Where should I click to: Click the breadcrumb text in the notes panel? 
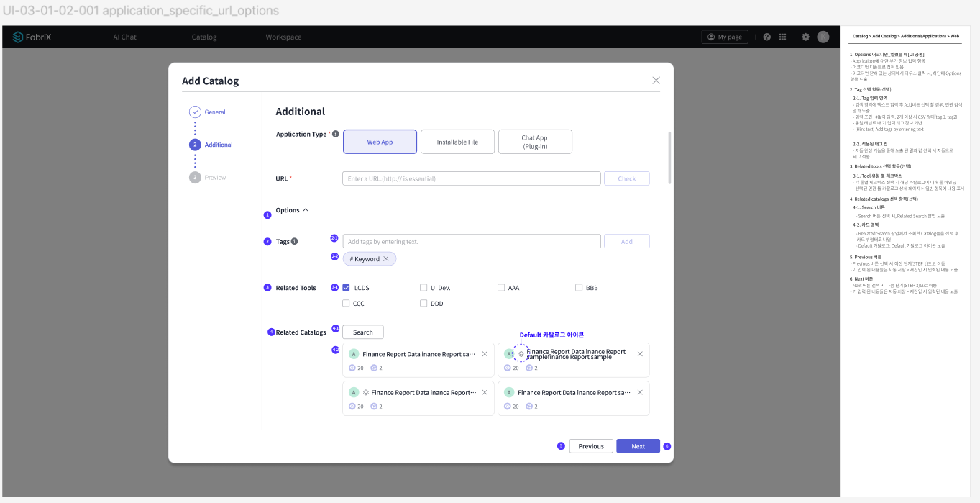(x=905, y=35)
